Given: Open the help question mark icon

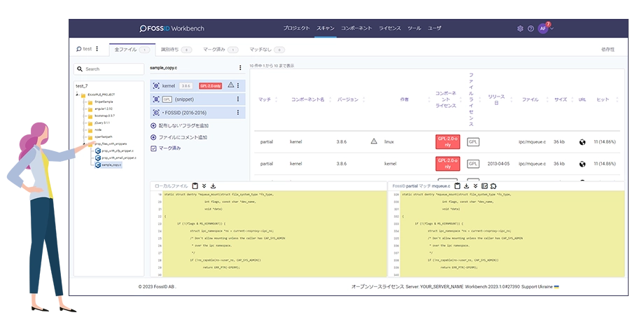Looking at the screenshot, I should [531, 28].
